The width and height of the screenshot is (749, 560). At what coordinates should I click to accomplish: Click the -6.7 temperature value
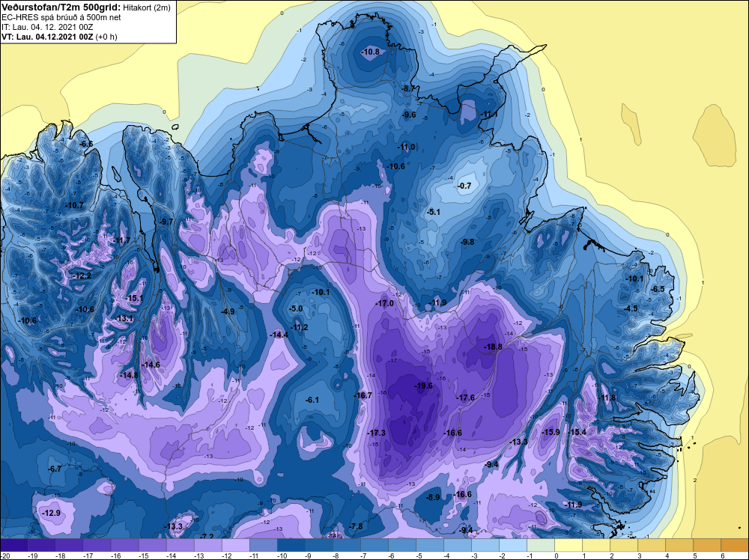pyautogui.click(x=55, y=469)
